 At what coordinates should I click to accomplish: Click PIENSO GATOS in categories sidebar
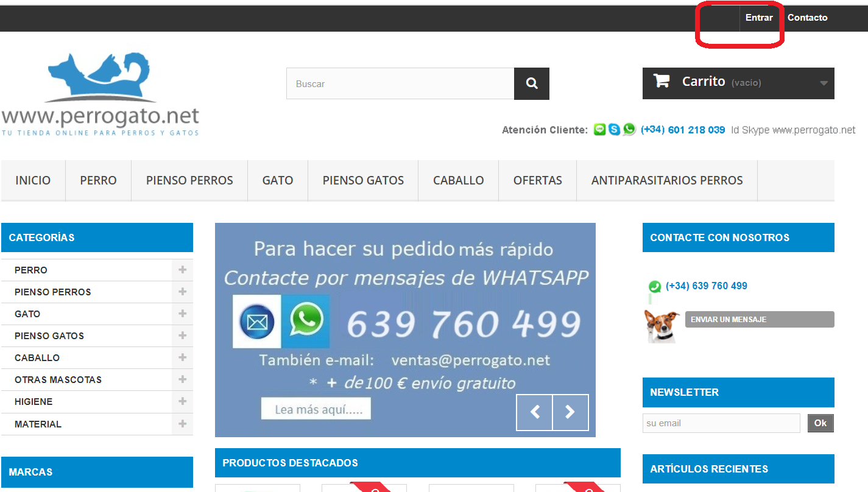(49, 336)
